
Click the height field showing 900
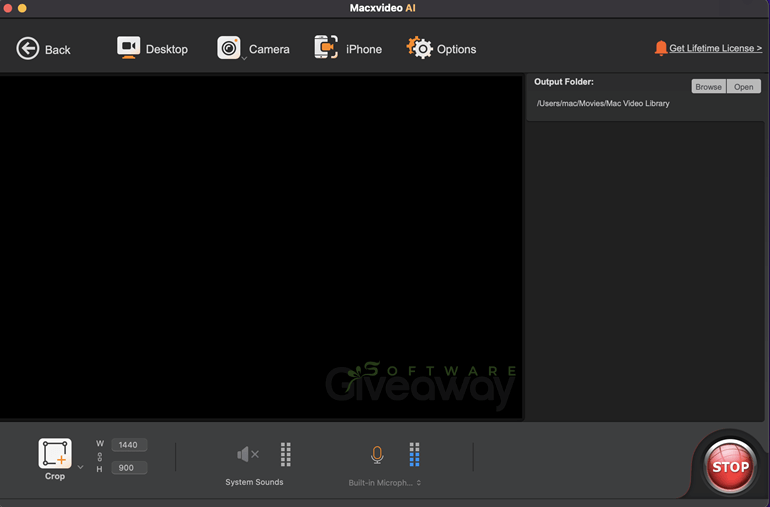pyautogui.click(x=129, y=468)
